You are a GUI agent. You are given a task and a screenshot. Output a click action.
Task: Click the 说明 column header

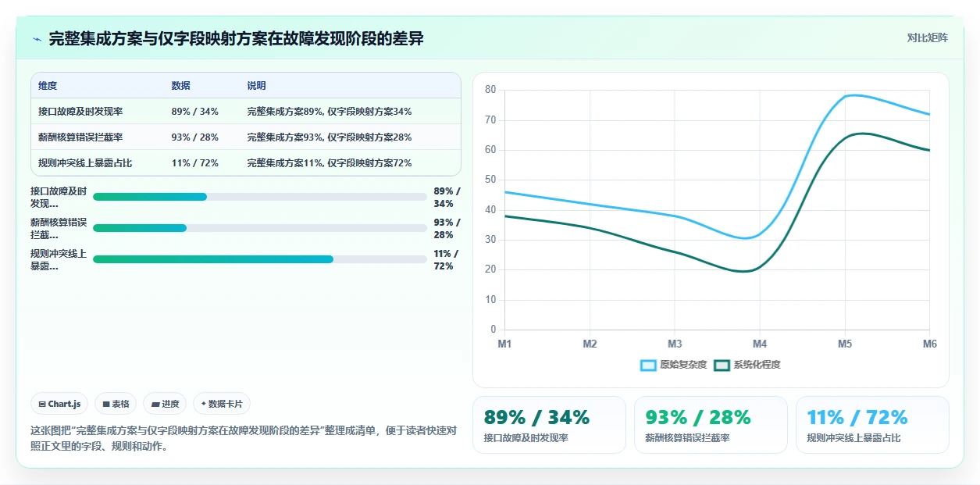(x=256, y=86)
